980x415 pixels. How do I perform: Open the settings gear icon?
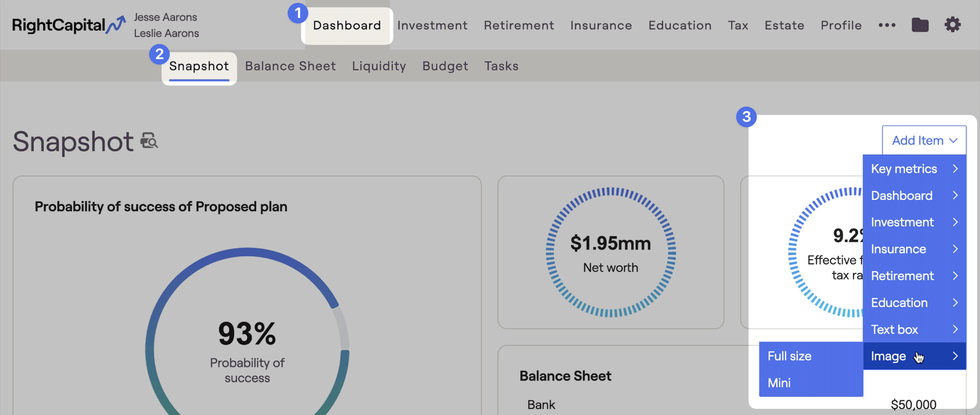pyautogui.click(x=952, y=24)
